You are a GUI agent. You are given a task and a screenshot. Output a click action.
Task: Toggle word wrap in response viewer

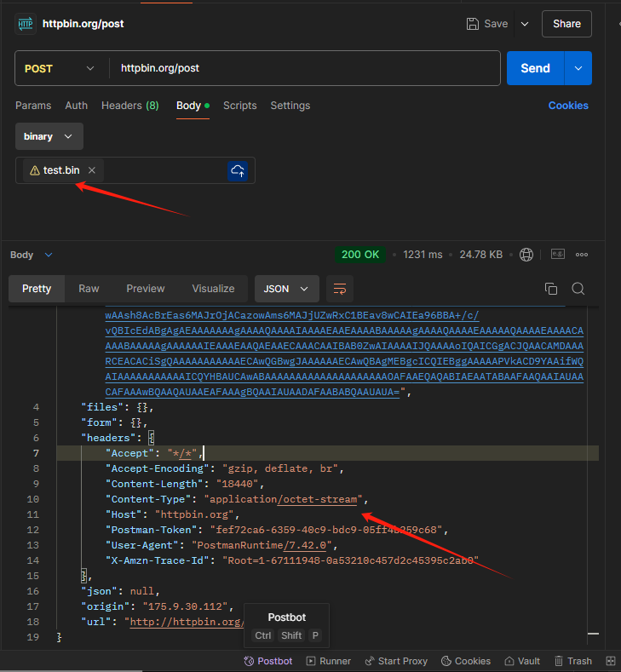[x=339, y=289]
